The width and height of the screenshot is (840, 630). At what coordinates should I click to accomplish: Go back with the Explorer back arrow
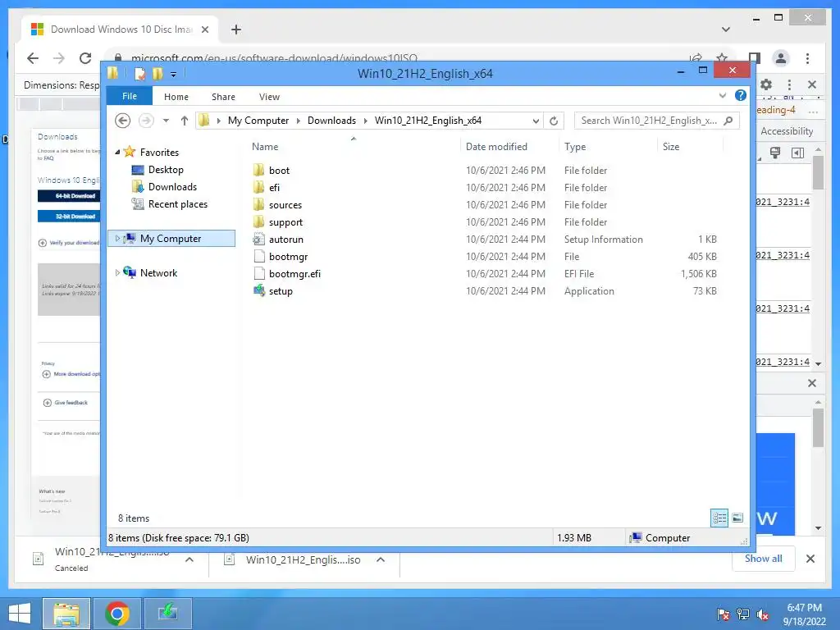tap(123, 121)
